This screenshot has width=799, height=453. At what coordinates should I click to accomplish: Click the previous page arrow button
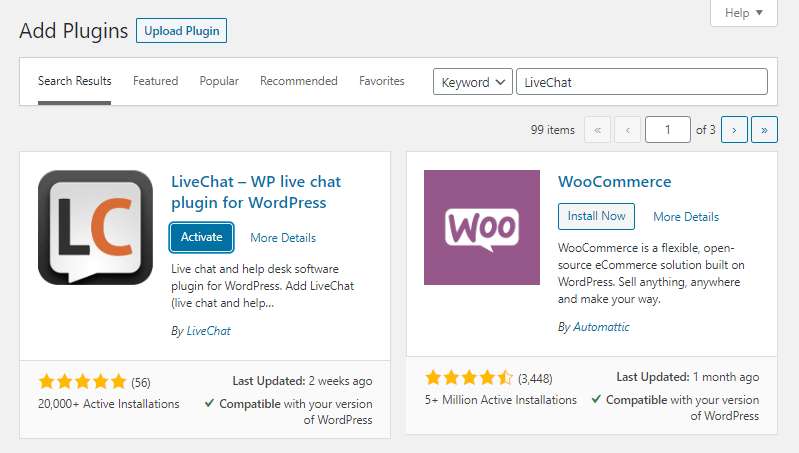(x=627, y=129)
